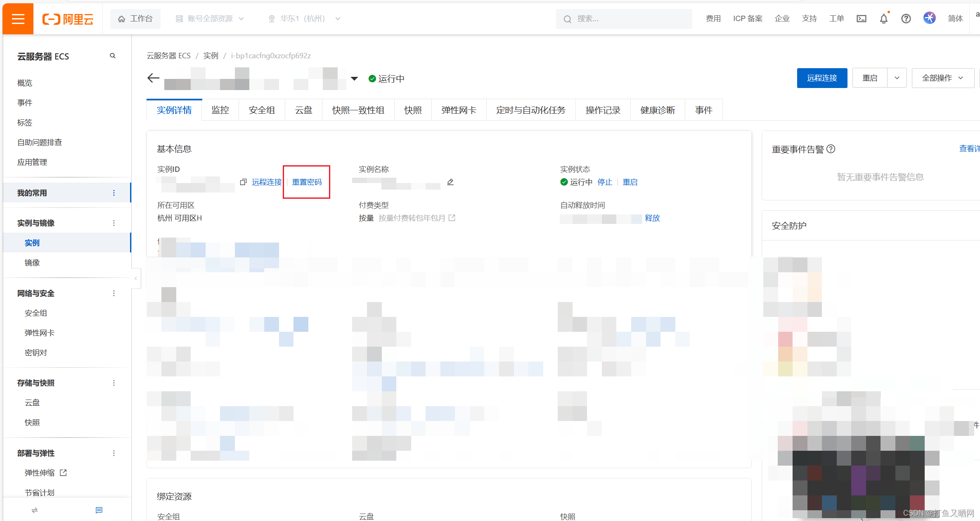Switch to the 安全组 tab
The image size is (980, 521).
(262, 110)
